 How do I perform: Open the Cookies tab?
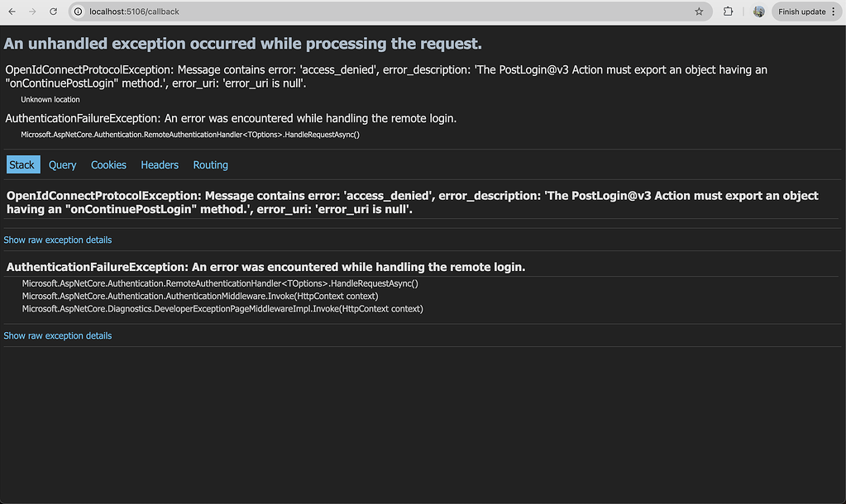point(108,165)
